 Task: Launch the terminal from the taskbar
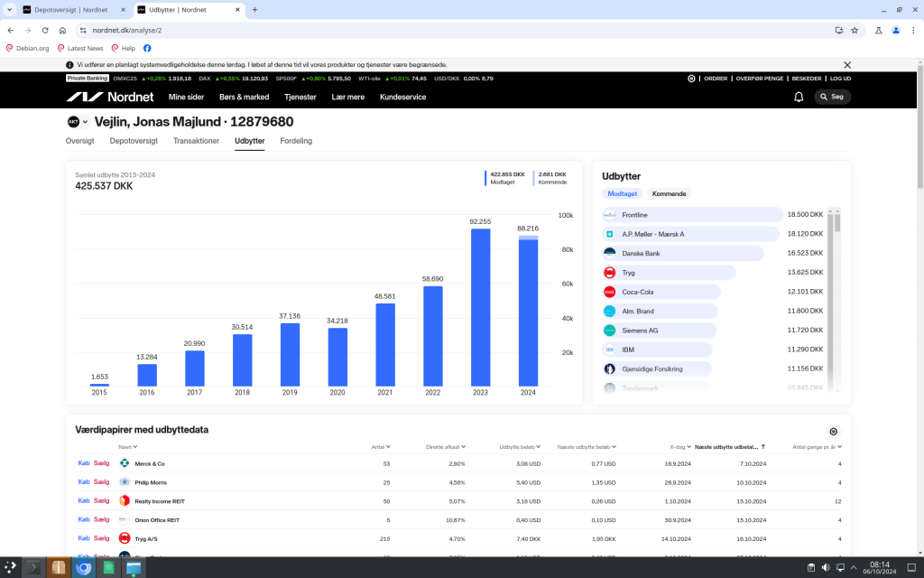33,568
